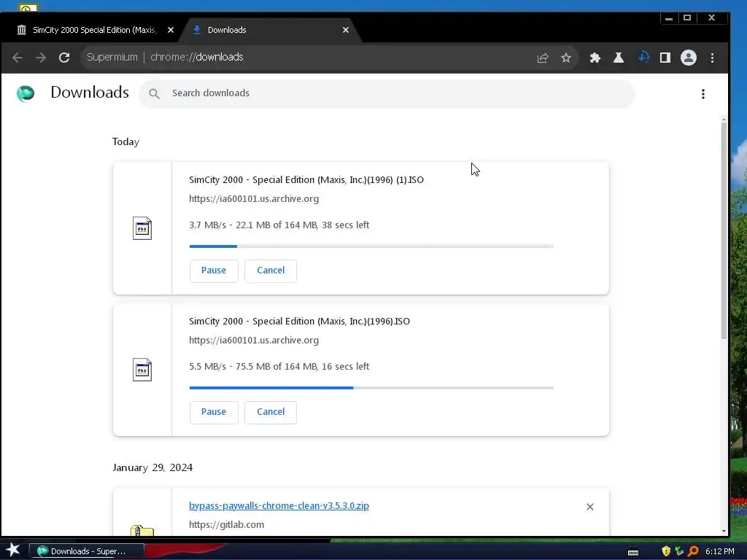Image resolution: width=747 pixels, height=560 pixels.
Task: Click the archive.org URL under the (1).ISO download
Action: 254,199
